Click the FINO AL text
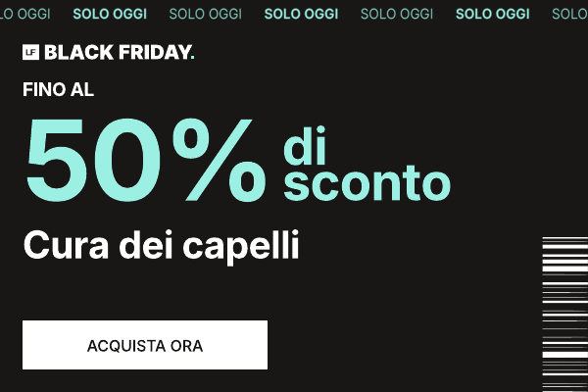Viewport: 588px width, 392px height. point(58,89)
